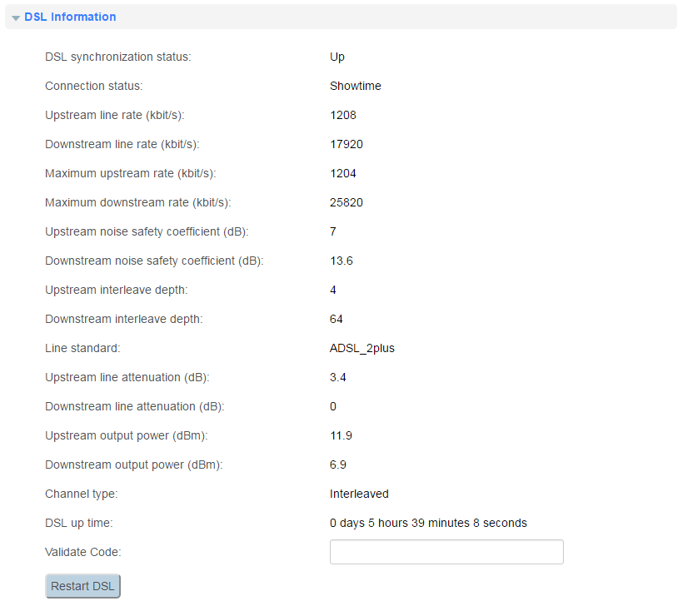Image resolution: width=688 pixels, height=616 pixels.
Task: Click the Downstream interleave depth label
Action: (x=123, y=319)
